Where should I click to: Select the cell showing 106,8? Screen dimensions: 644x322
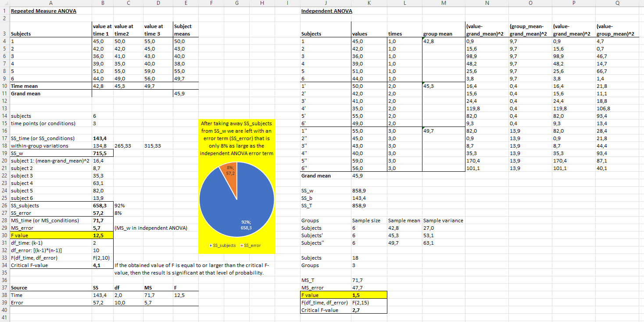[618, 109]
